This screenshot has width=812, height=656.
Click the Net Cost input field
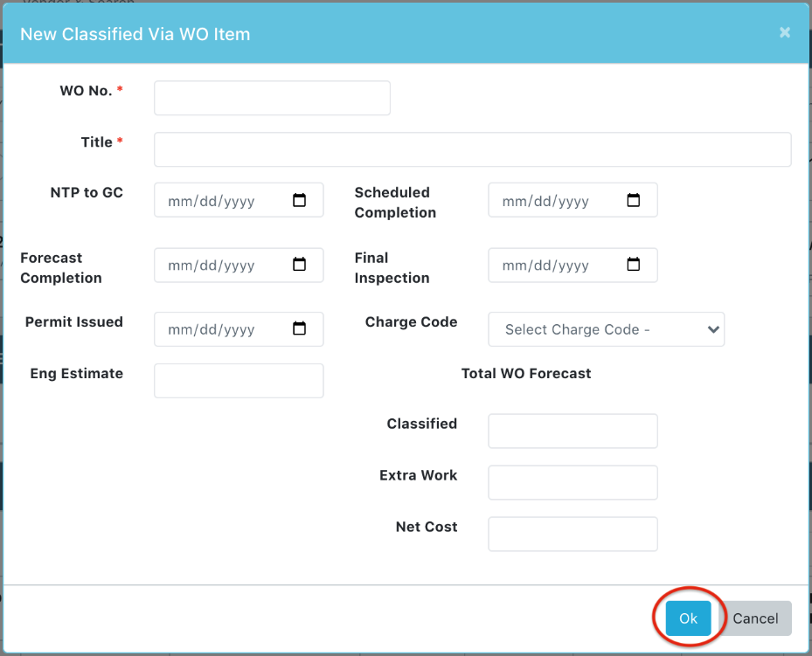(573, 534)
